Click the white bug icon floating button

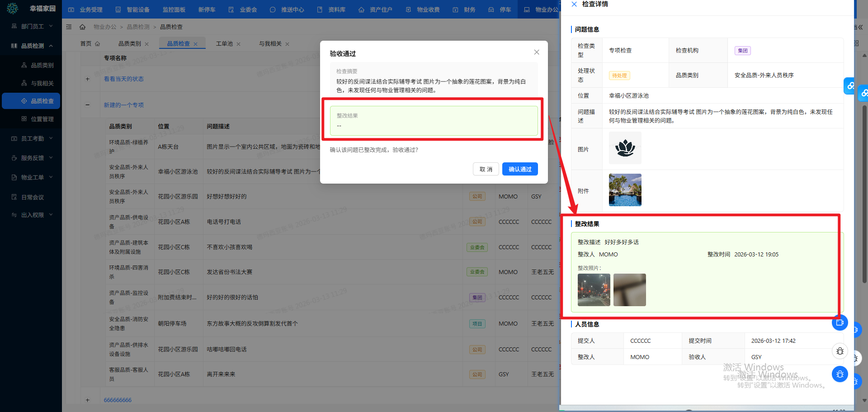tap(840, 351)
